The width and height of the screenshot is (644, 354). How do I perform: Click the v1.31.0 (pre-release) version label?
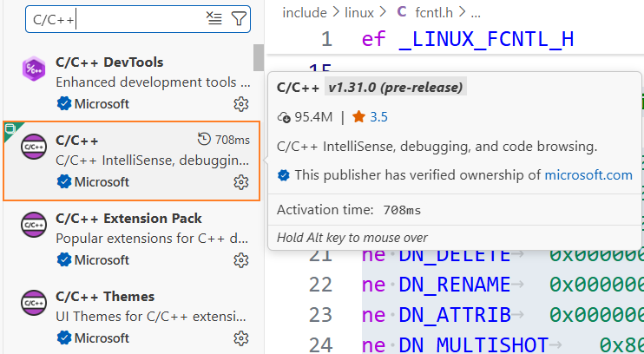click(396, 88)
